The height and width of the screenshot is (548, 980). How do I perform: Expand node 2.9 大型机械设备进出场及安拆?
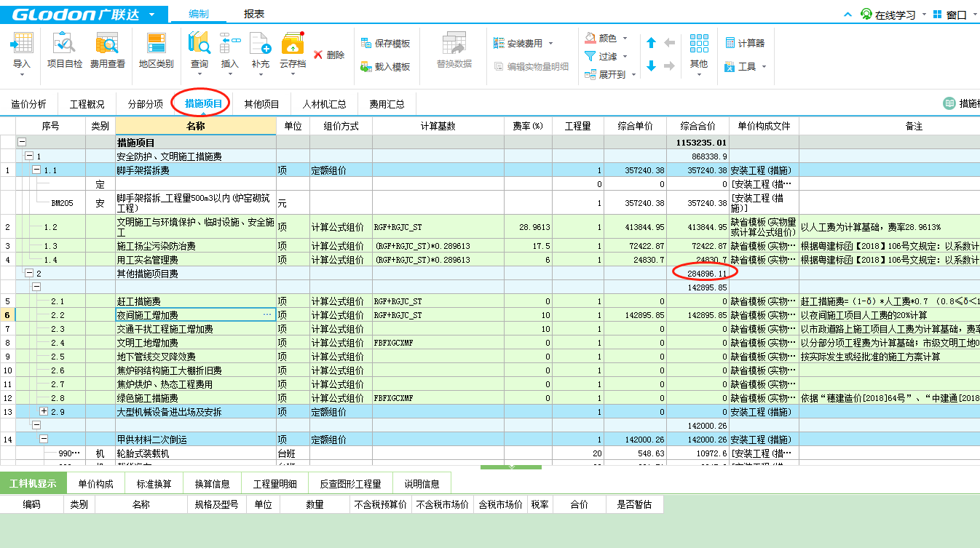click(44, 411)
